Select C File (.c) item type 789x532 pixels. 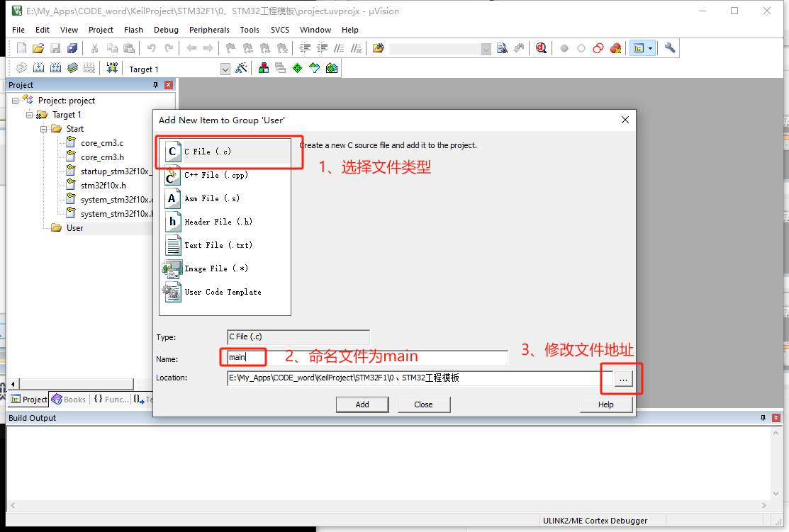(x=225, y=152)
